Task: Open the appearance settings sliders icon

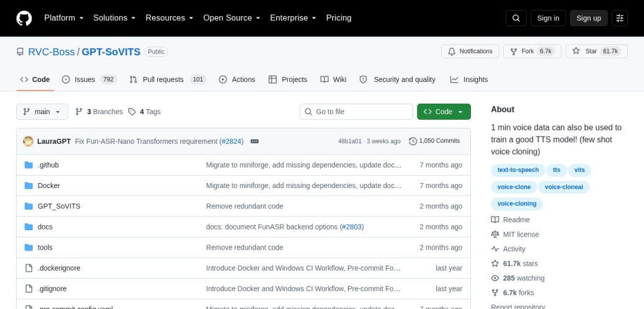Action: (x=620, y=18)
